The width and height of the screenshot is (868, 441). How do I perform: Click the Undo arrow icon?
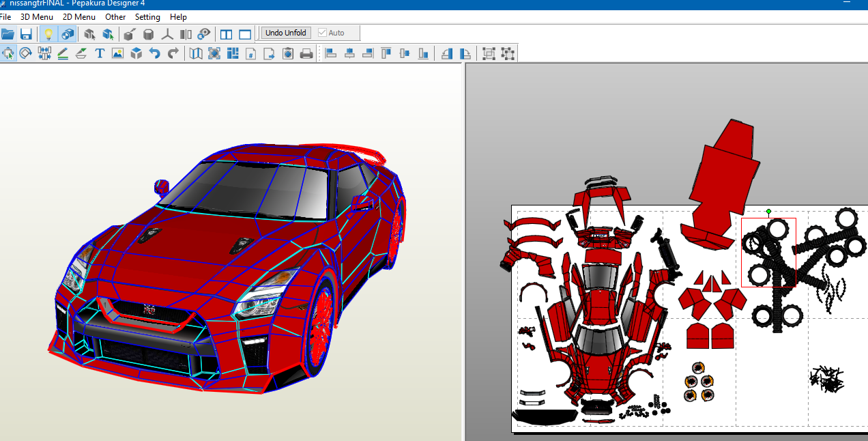(x=154, y=53)
